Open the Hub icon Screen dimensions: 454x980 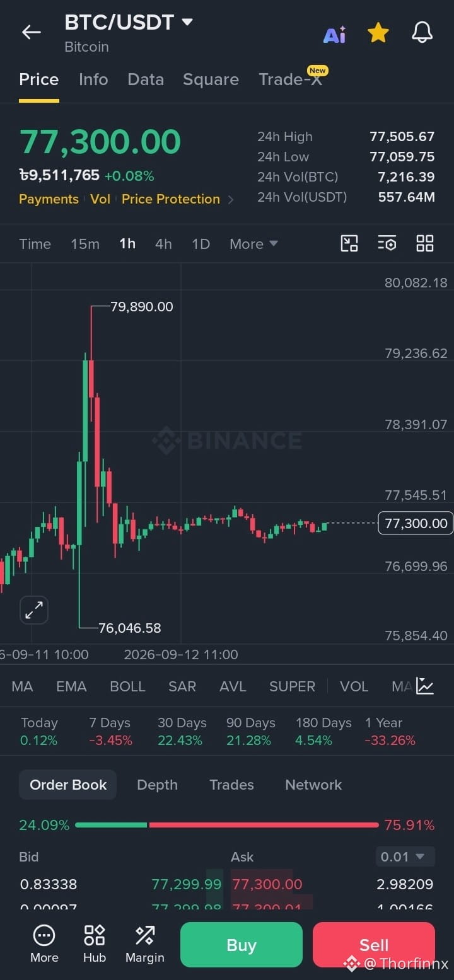95,944
